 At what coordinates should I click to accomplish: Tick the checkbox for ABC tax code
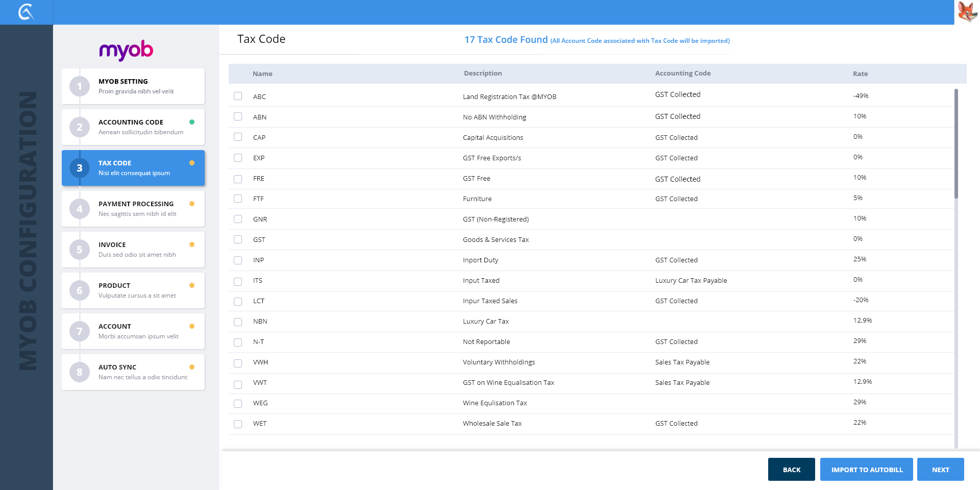click(x=238, y=96)
